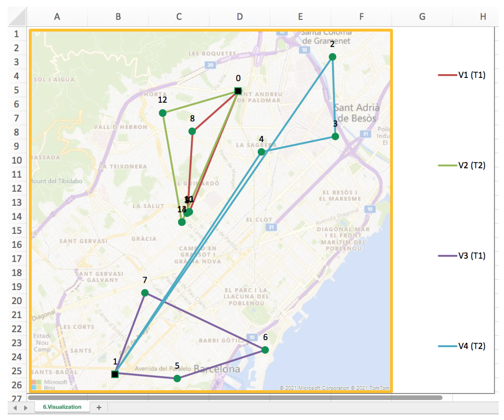Click depot marker 1 black square
504x420 pixels.
115,374
